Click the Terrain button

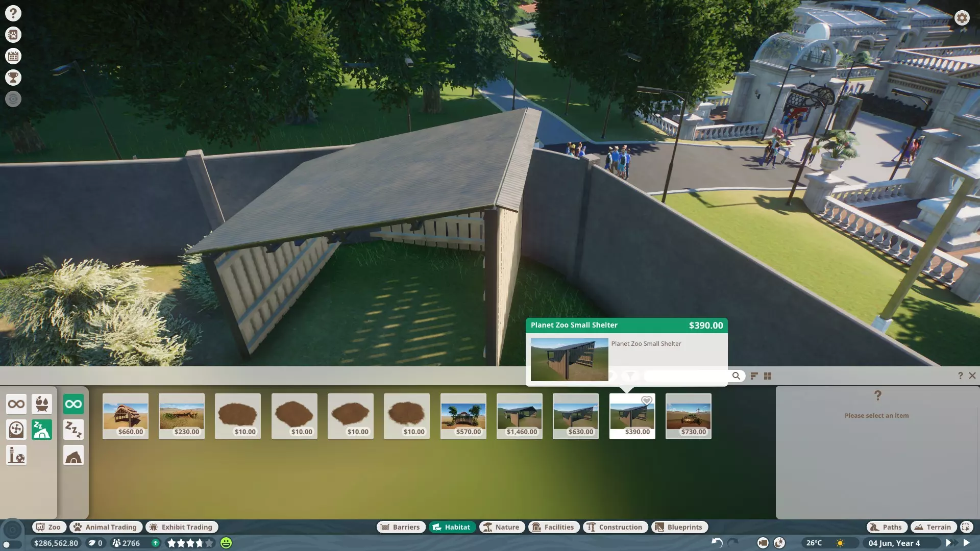(933, 527)
